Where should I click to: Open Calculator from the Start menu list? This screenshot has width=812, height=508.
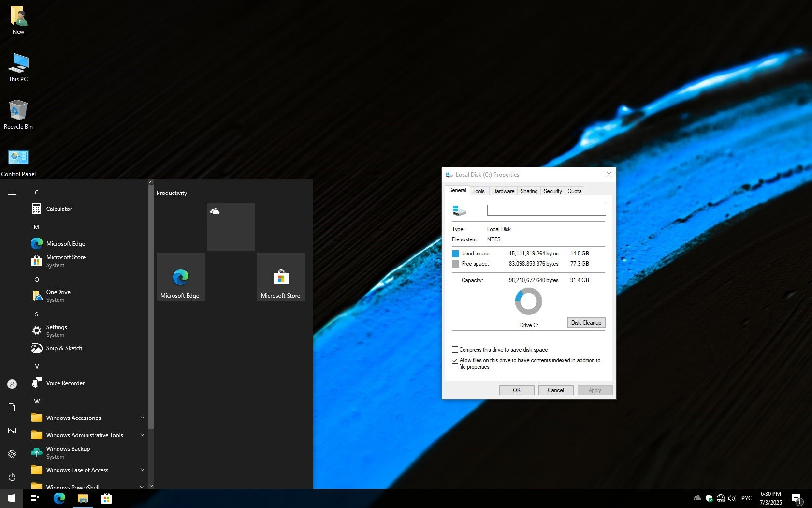tap(59, 209)
